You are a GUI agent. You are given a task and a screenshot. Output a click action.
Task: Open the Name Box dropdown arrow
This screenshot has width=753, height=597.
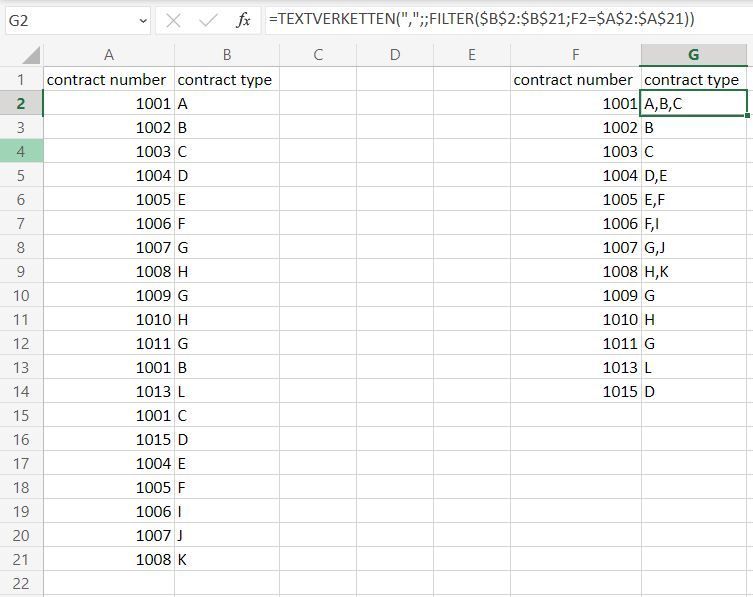[143, 21]
